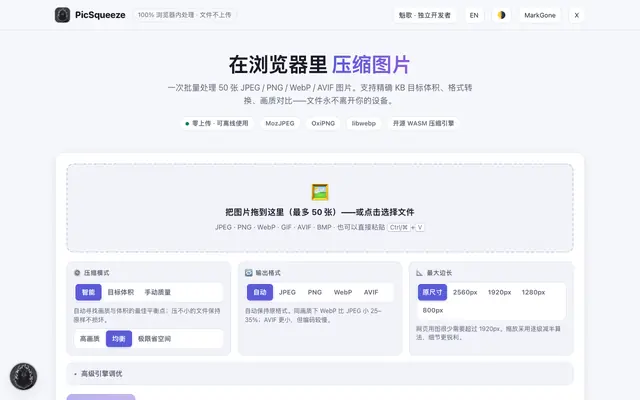640x400 pixels.
Task: Choose the 均衡 quality preset
Action: click(x=119, y=339)
